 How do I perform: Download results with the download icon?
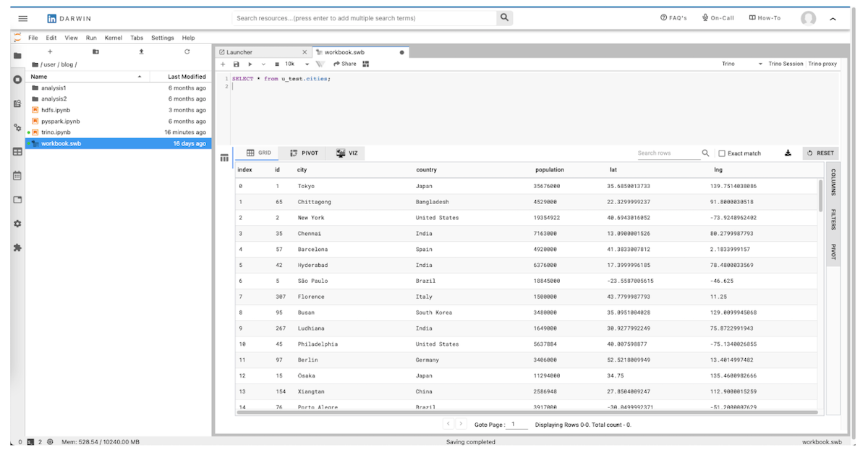coord(788,153)
